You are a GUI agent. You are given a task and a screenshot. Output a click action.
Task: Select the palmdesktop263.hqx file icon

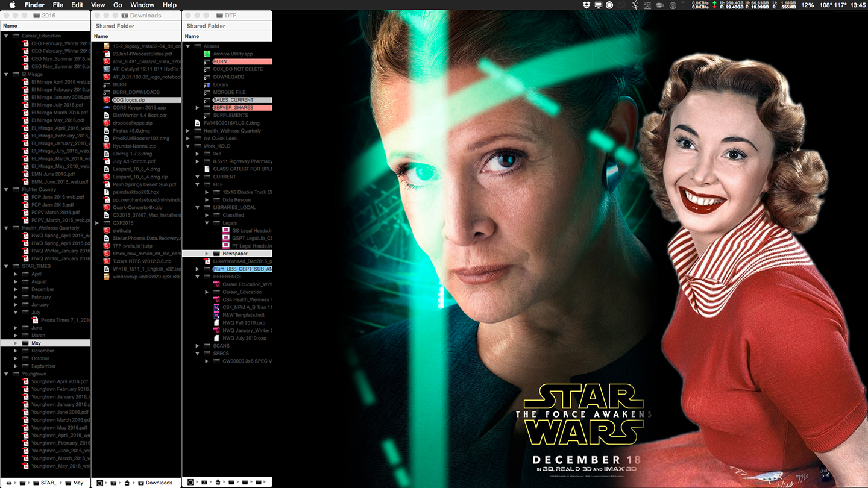pos(107,192)
